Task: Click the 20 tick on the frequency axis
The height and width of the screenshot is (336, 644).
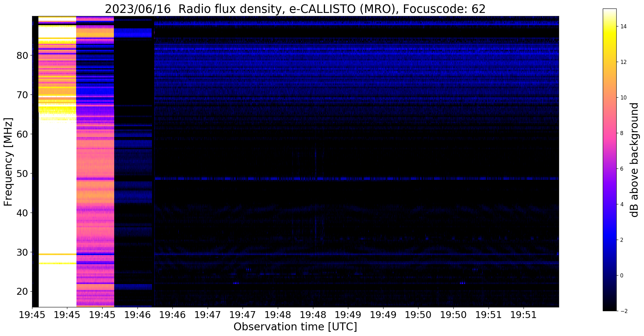Action: point(23,292)
